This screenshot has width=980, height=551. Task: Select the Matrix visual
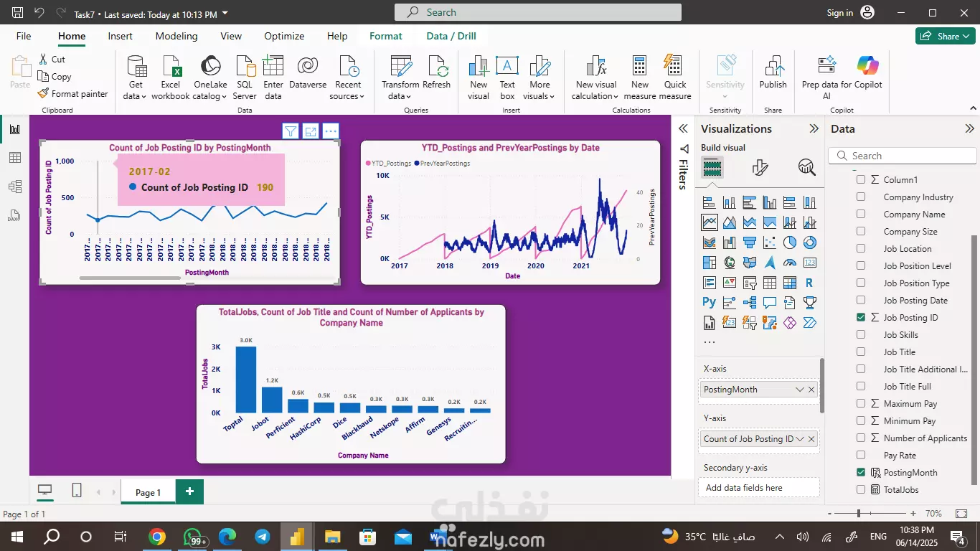pyautogui.click(x=790, y=283)
